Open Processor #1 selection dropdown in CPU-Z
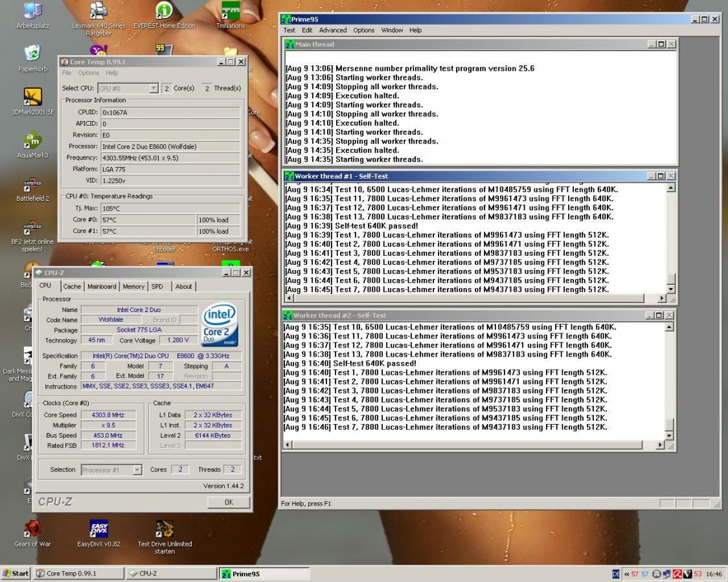 coord(111,470)
